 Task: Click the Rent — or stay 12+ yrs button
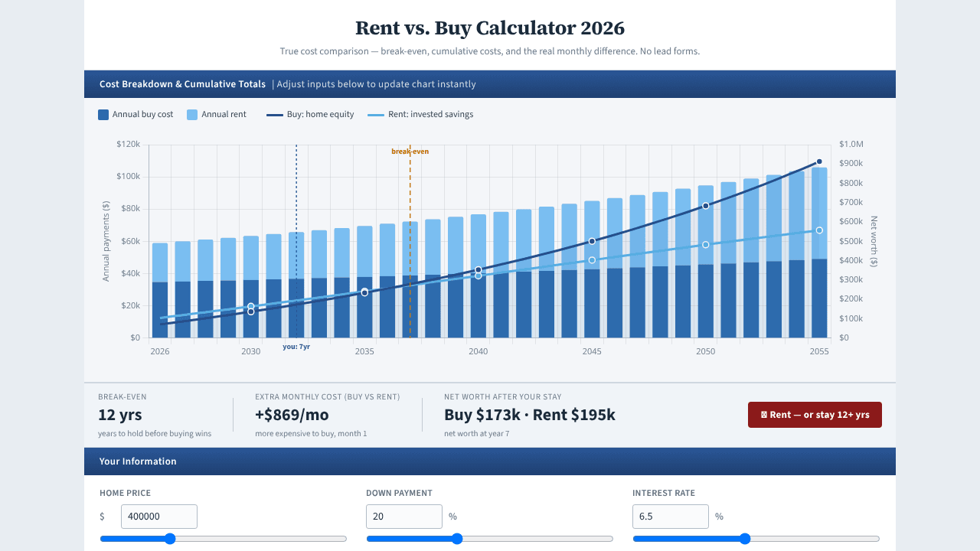coord(815,415)
